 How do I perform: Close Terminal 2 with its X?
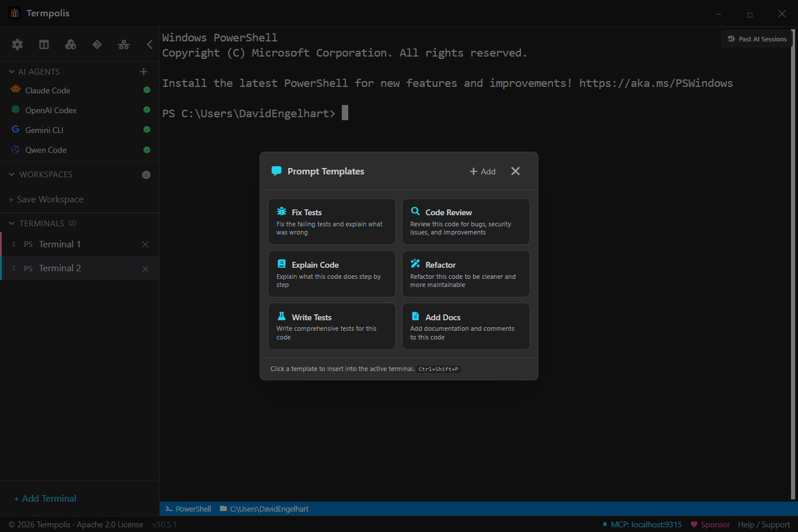tap(145, 269)
